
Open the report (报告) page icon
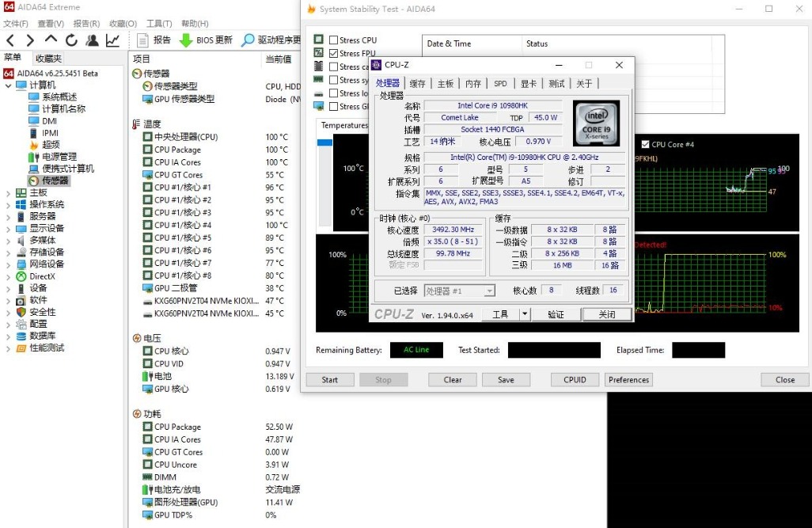tap(143, 40)
